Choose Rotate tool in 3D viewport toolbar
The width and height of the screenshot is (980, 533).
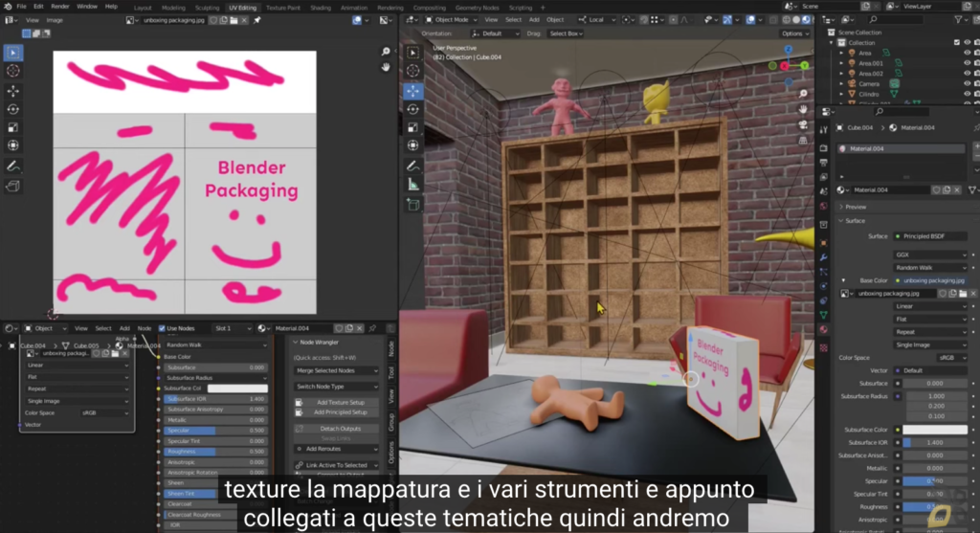(x=413, y=109)
